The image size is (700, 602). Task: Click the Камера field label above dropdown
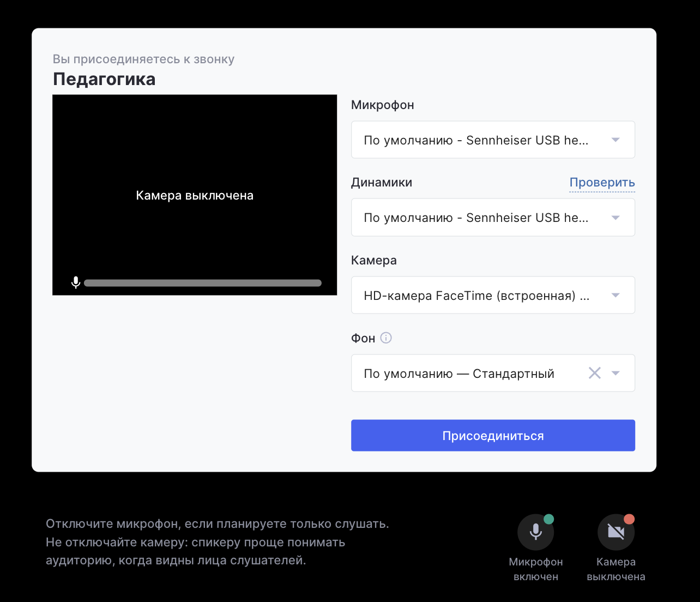point(374,260)
